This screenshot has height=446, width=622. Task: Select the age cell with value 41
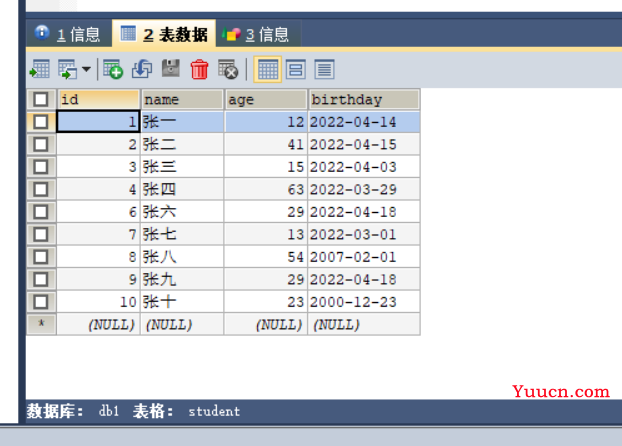click(x=266, y=144)
